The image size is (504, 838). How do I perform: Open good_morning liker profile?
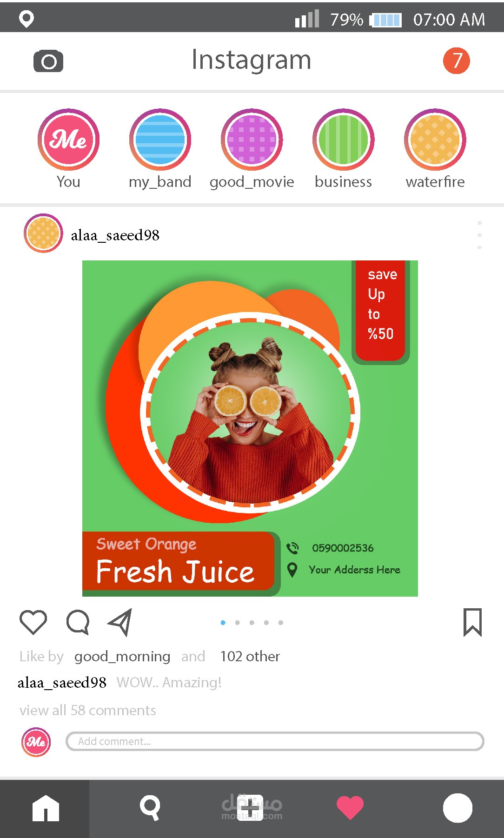pyautogui.click(x=122, y=656)
